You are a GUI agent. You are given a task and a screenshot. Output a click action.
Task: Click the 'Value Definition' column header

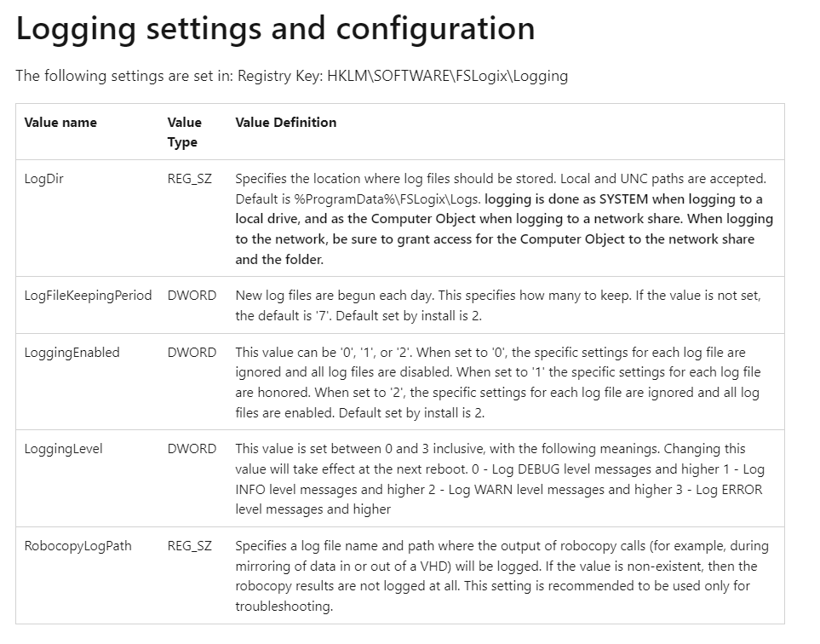(285, 123)
